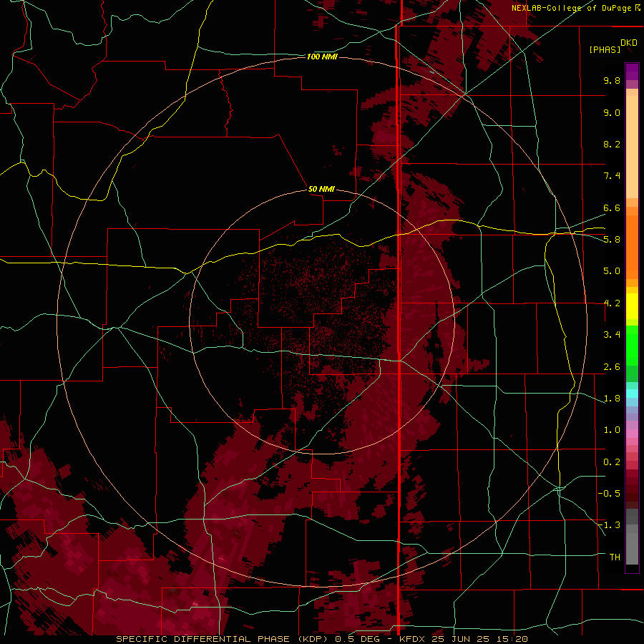The width and height of the screenshot is (644, 644).
Task: Pick the orange segment of the color bar
Action: (x=632, y=248)
